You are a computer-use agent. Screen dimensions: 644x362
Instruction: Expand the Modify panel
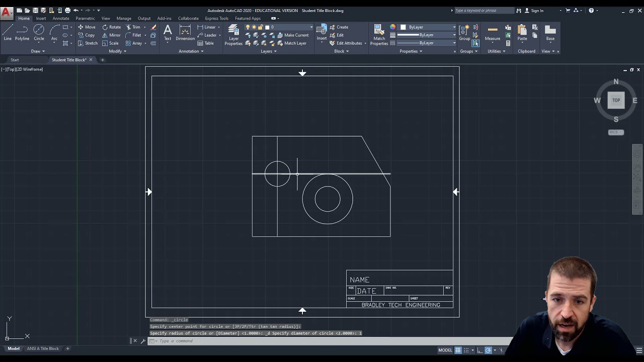[118, 51]
